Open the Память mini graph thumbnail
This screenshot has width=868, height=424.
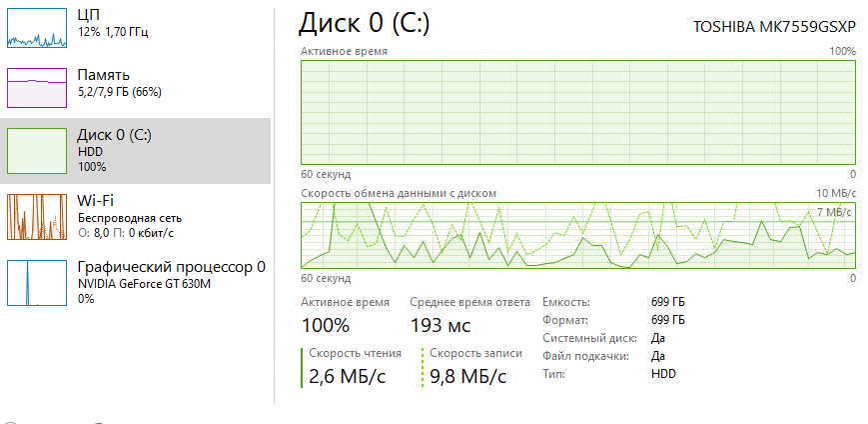pos(37,88)
